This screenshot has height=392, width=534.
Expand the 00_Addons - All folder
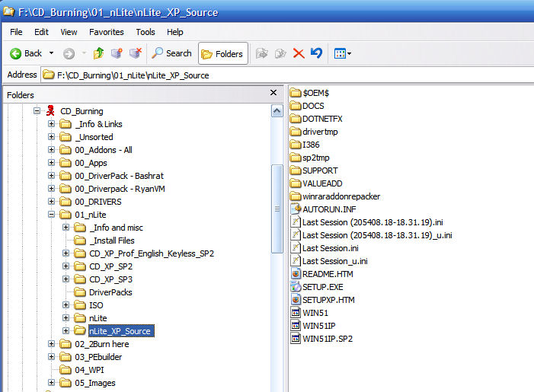coord(52,150)
